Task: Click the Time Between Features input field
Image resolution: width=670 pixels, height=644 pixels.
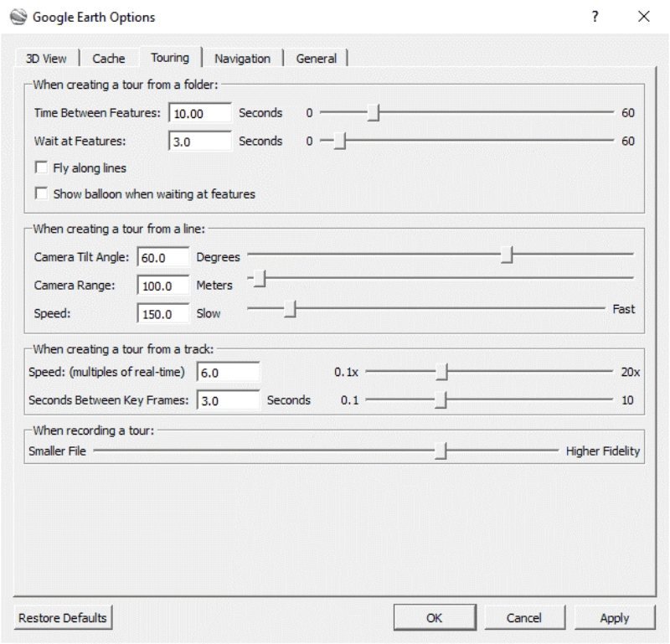Action: point(200,113)
